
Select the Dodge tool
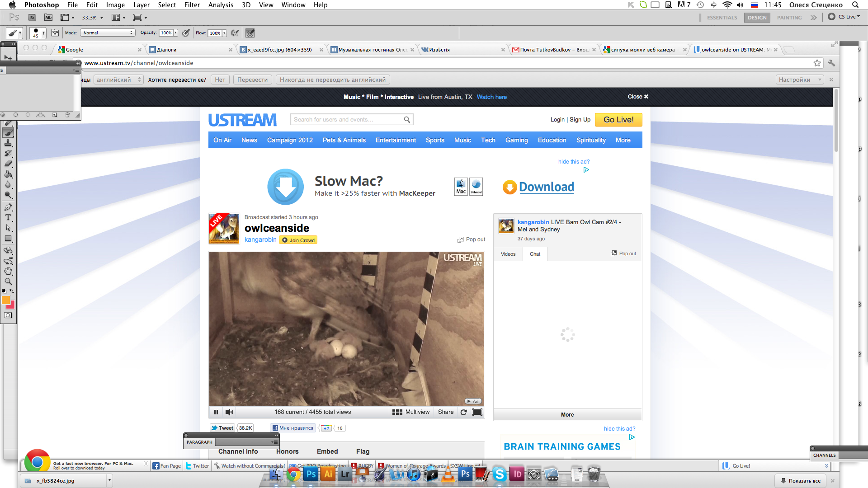click(8, 195)
